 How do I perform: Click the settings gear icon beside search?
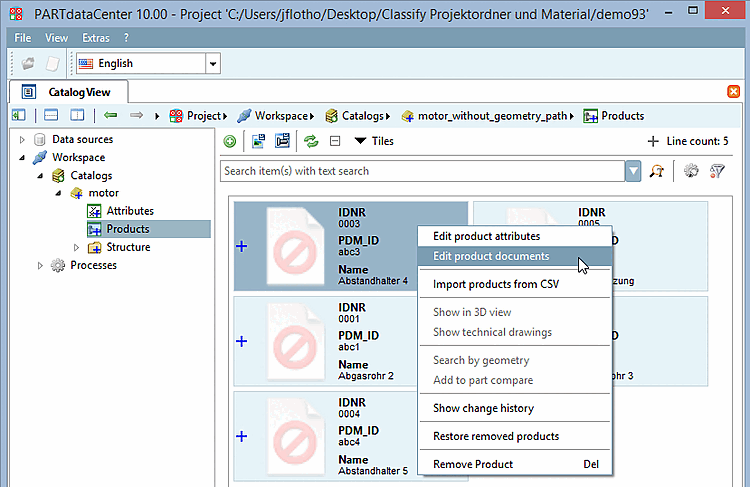(691, 171)
